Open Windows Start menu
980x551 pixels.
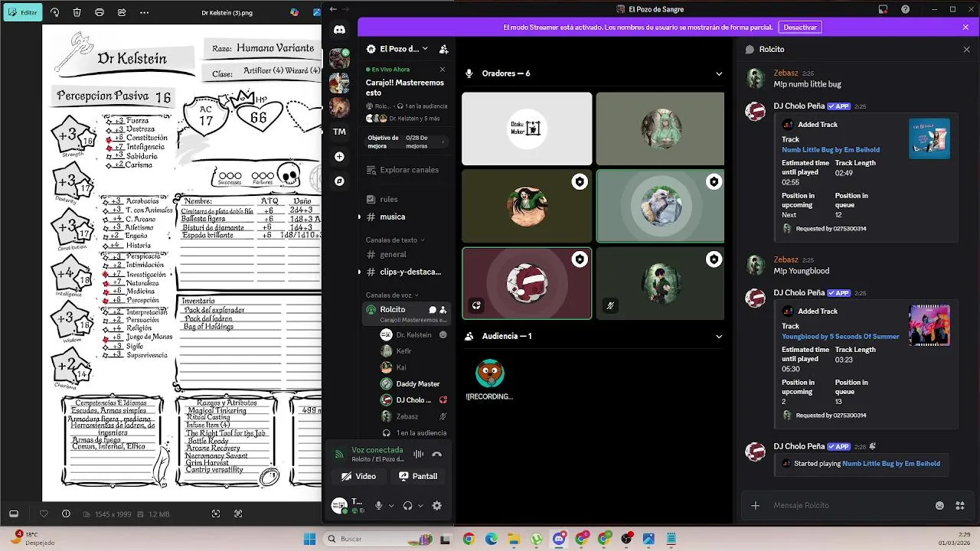coord(309,539)
